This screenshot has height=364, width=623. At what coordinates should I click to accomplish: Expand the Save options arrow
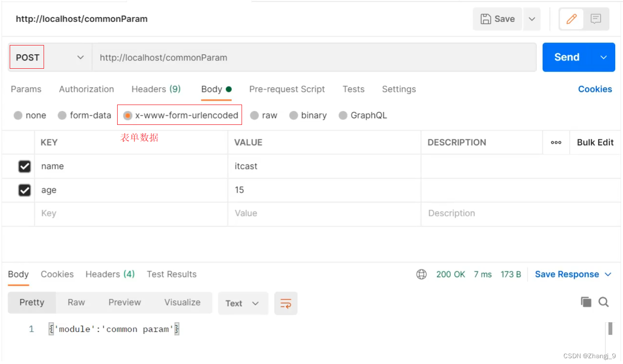532,19
